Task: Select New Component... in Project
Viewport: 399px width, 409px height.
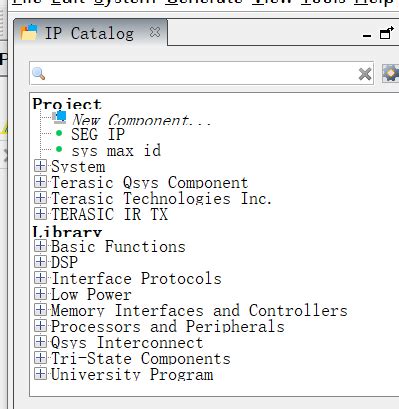Action: point(142,119)
